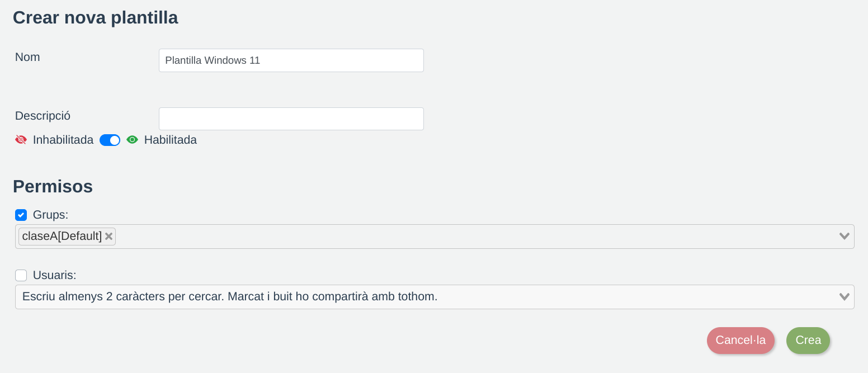Click the Cancel·la button
This screenshot has width=868, height=373.
click(740, 341)
